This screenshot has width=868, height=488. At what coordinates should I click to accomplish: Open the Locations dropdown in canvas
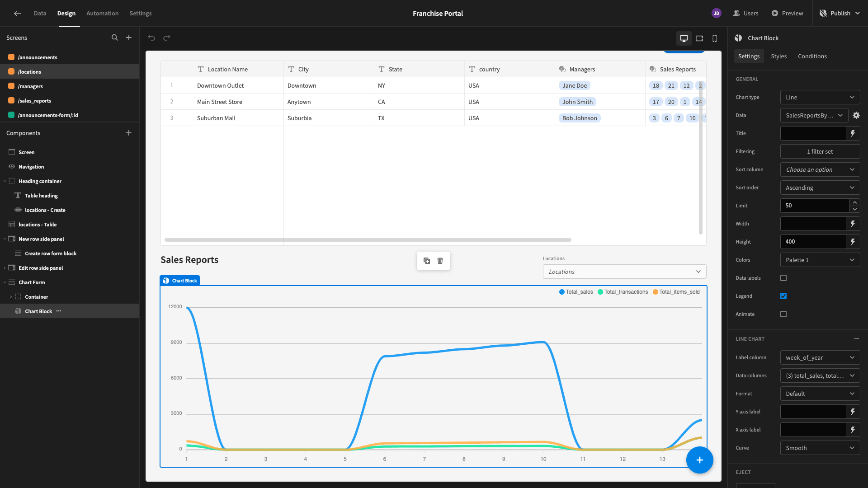[x=624, y=272]
